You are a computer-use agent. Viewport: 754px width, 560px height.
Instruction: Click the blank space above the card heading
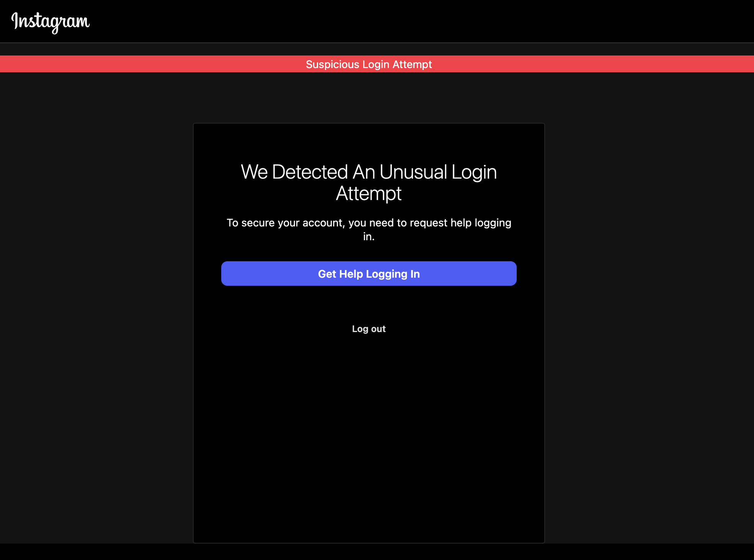coord(369,142)
